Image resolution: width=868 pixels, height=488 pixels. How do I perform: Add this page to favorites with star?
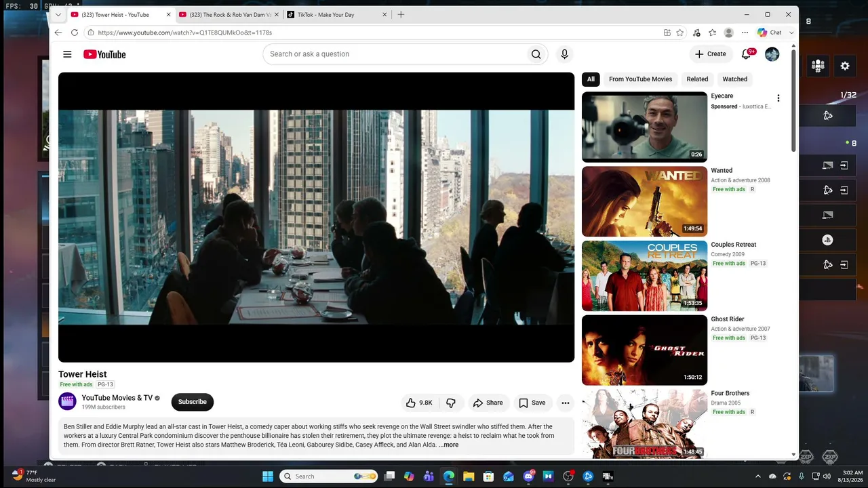pyautogui.click(x=679, y=33)
